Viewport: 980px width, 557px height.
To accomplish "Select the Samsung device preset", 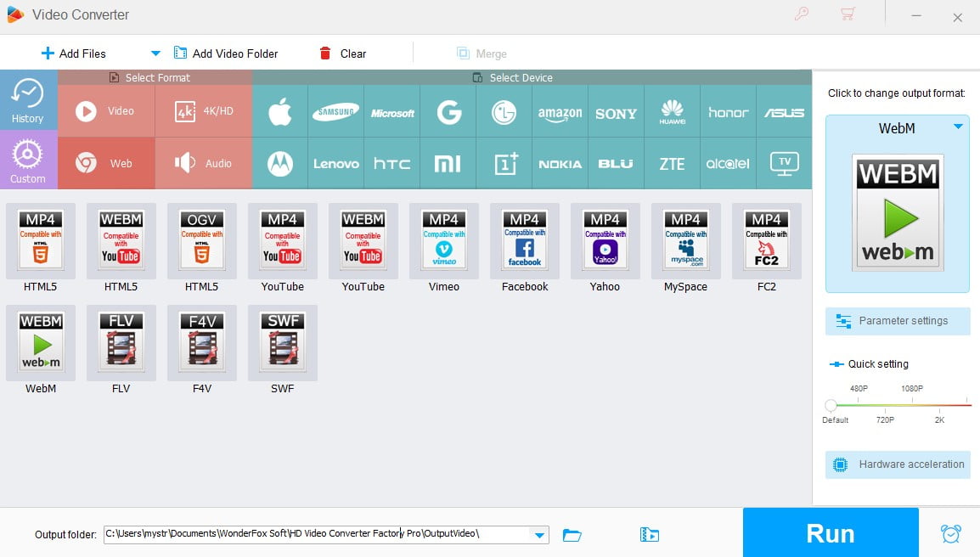I will pyautogui.click(x=335, y=110).
